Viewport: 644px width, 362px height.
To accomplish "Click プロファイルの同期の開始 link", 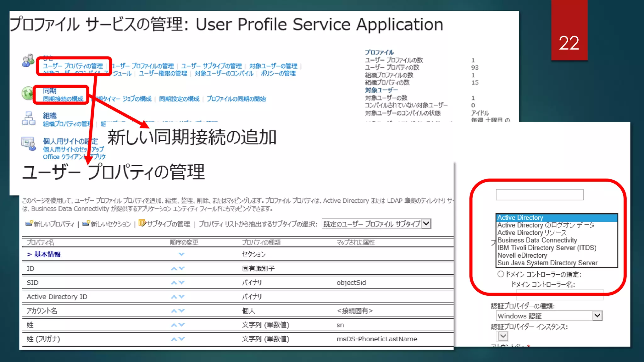I will pyautogui.click(x=236, y=99).
